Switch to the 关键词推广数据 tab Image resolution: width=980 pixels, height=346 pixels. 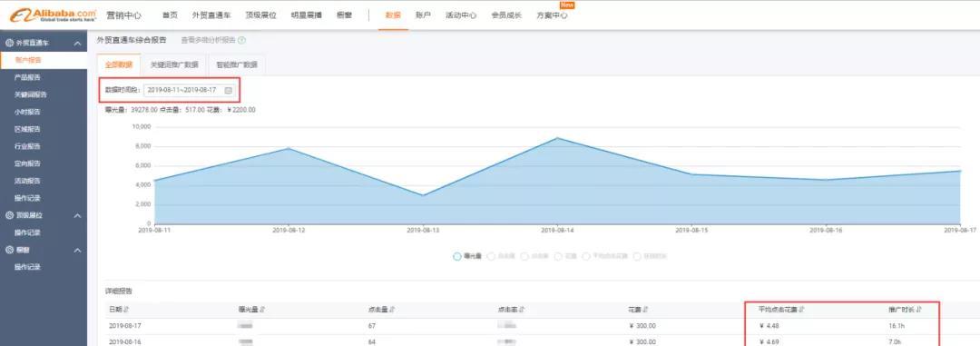[174, 64]
